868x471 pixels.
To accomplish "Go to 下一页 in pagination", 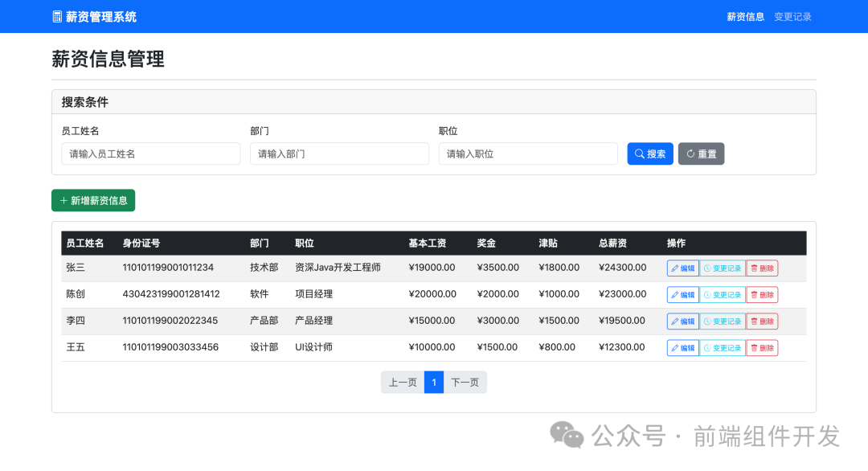I will (465, 383).
